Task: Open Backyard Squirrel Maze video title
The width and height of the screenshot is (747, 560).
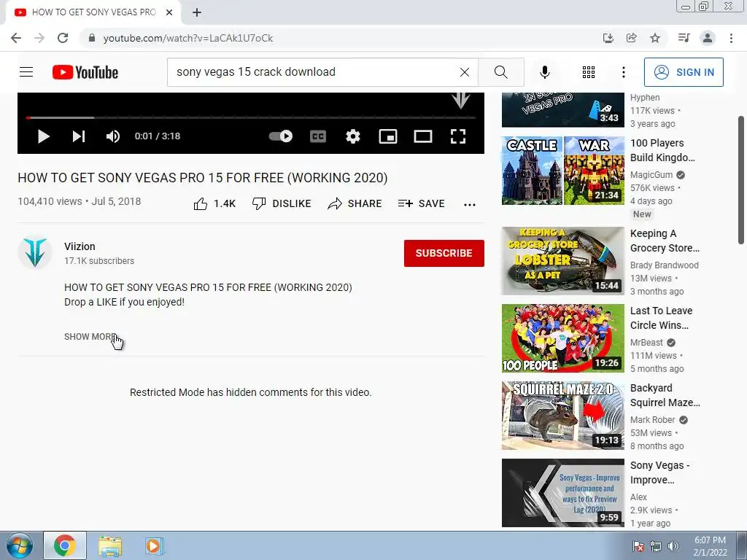Action: coord(665,395)
